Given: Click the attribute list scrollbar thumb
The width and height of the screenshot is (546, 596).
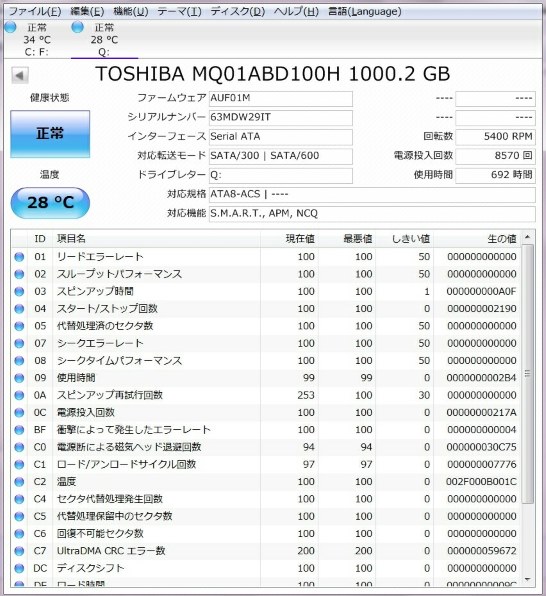Looking at the screenshot, I should (x=527, y=374).
